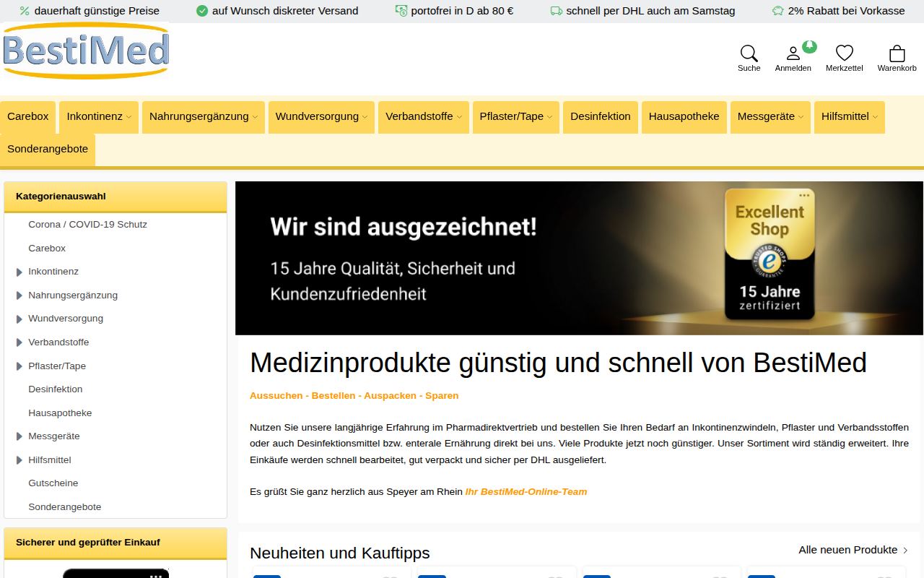Open the Warenkorb shopping bag icon
924x578 pixels.
tap(897, 53)
